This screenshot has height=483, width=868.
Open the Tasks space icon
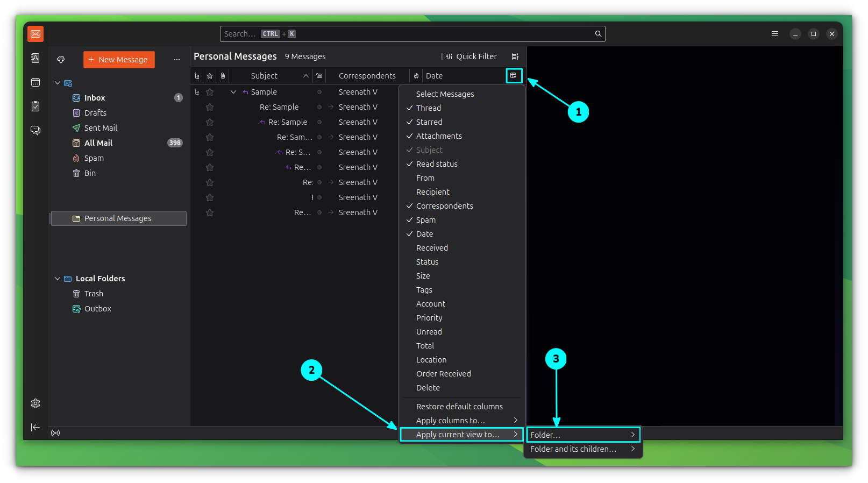pos(35,106)
